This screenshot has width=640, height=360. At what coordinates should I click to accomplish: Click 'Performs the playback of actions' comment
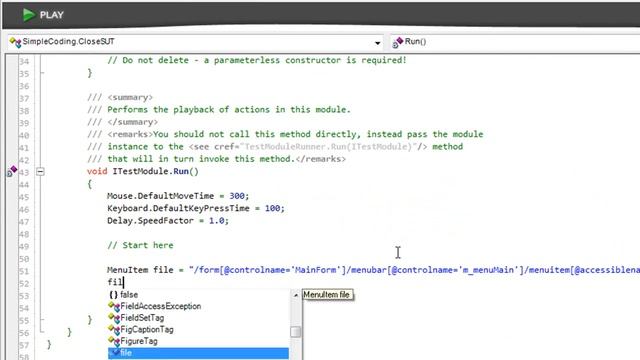pyautogui.click(x=229, y=110)
